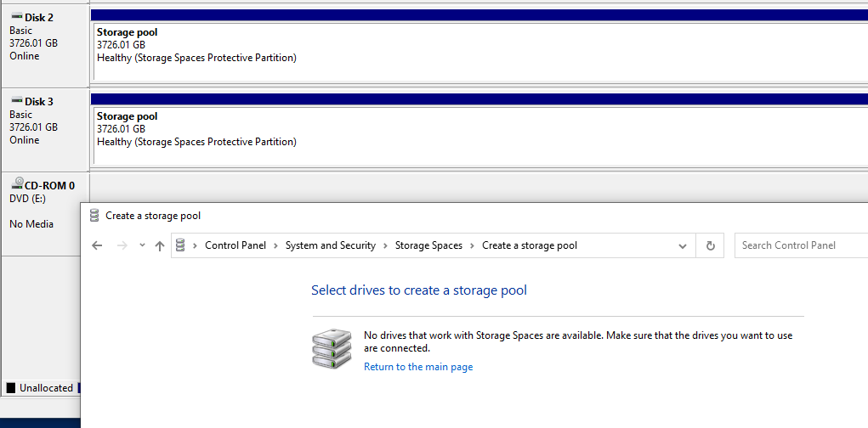This screenshot has width=868, height=428.
Task: Expand chevron after Control Panel breadcrumb
Action: coord(275,245)
